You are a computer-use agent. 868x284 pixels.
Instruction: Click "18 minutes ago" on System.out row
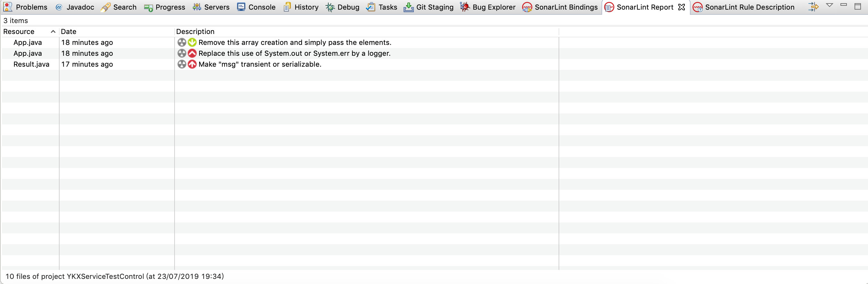click(x=87, y=53)
